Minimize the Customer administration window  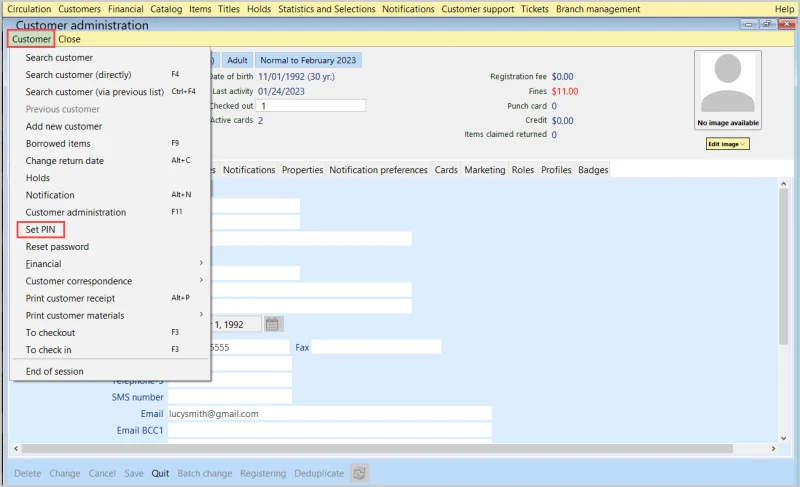coord(750,23)
